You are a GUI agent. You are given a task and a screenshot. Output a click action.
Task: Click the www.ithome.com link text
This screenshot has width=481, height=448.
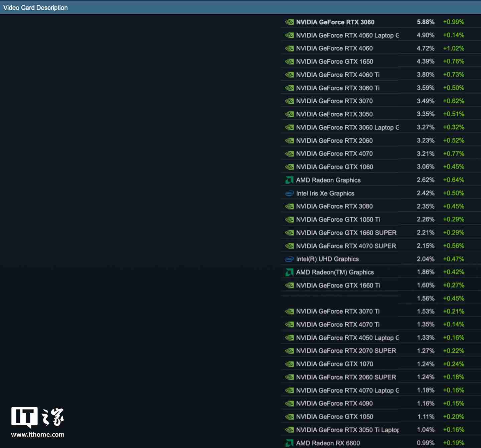click(x=38, y=435)
